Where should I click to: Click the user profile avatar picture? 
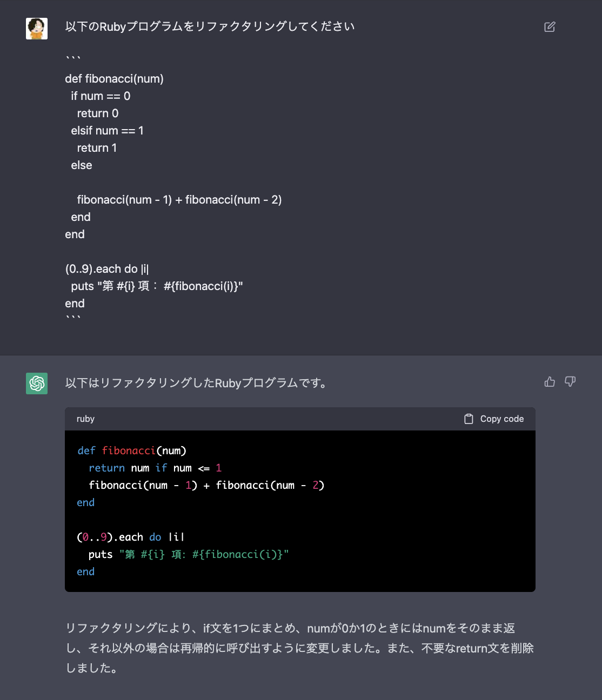coord(36,28)
